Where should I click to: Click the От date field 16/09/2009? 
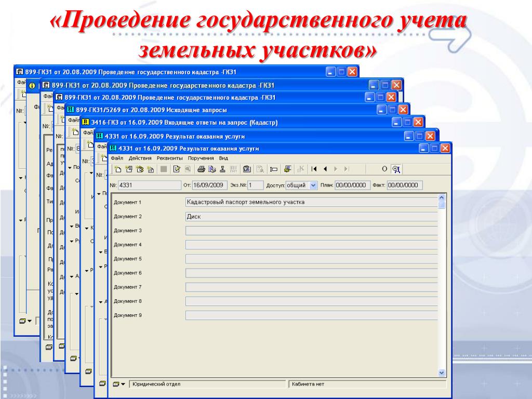coord(209,185)
